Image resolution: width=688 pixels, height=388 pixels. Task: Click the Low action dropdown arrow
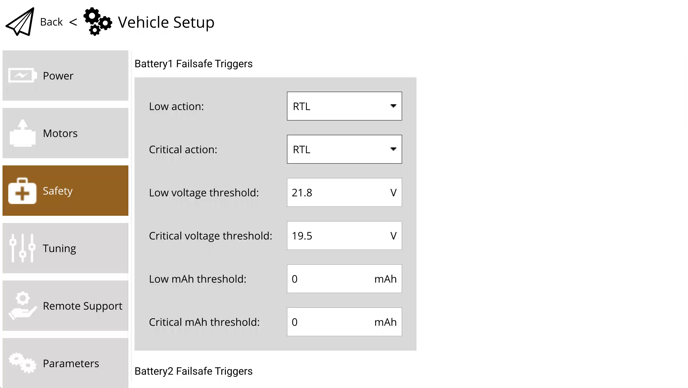coord(393,106)
